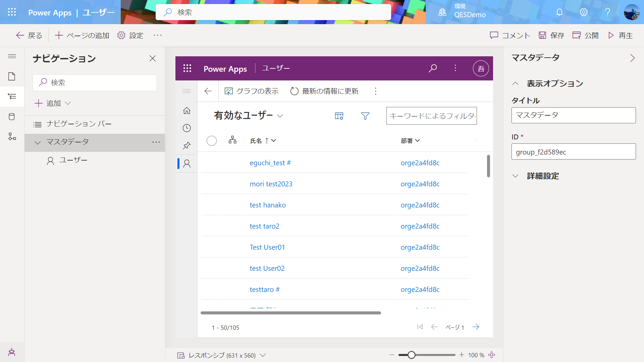Select the ユーザー navigation item

coord(95,161)
